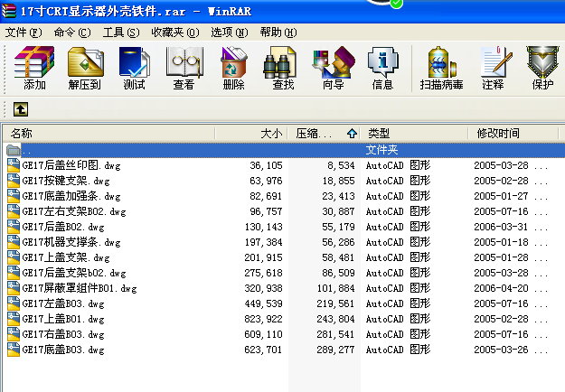Sort by the 压缩 column header

[324, 134]
